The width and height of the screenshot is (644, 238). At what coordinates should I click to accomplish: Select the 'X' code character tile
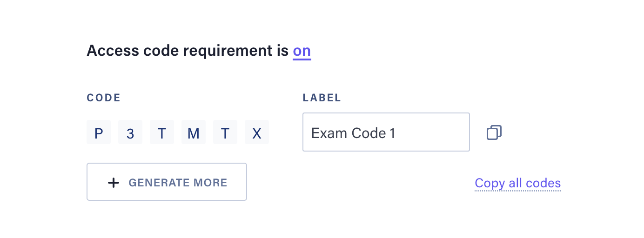[257, 132]
